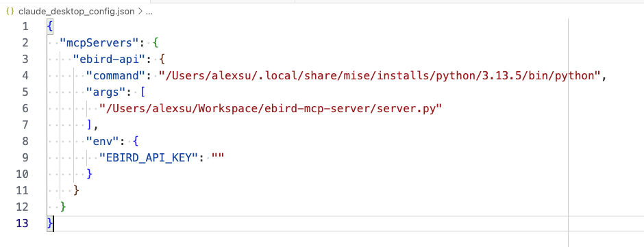Click the breadcrumb chevron separator
This screenshot has height=247, width=644.
[x=140, y=12]
